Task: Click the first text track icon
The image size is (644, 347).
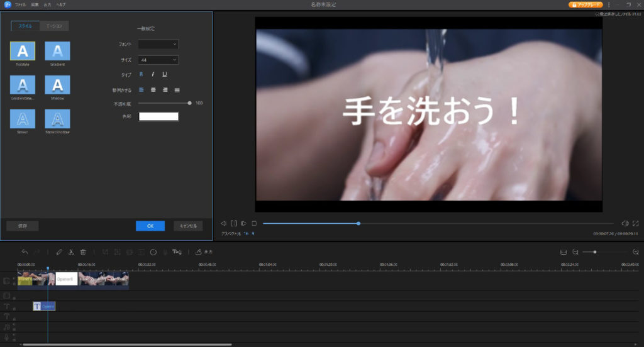Action: tap(6, 306)
